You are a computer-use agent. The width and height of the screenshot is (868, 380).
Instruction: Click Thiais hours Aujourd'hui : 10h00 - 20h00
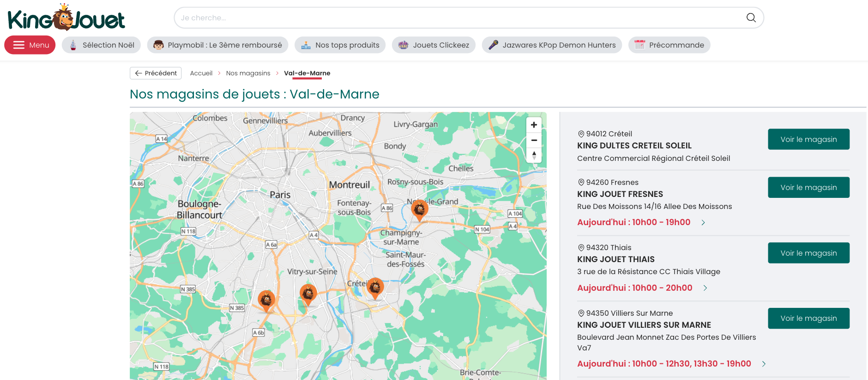[x=634, y=288]
